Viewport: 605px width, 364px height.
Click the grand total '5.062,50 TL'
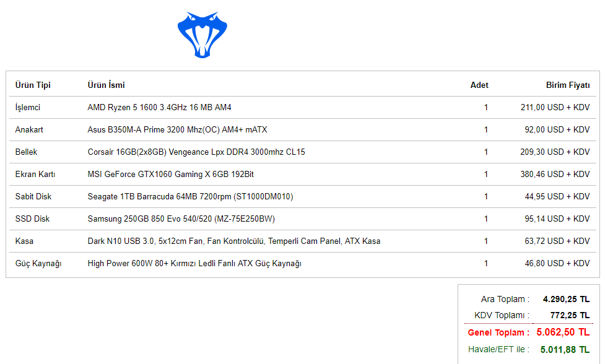point(563,332)
